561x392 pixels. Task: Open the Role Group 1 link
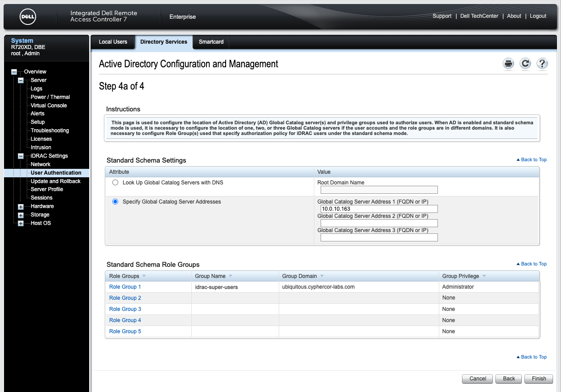125,287
